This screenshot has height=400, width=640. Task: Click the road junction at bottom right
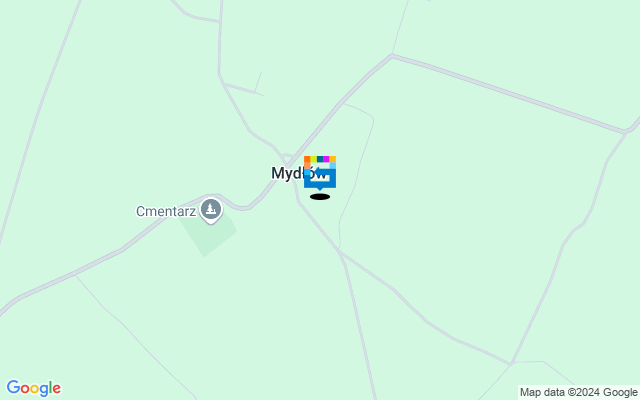coord(511,363)
